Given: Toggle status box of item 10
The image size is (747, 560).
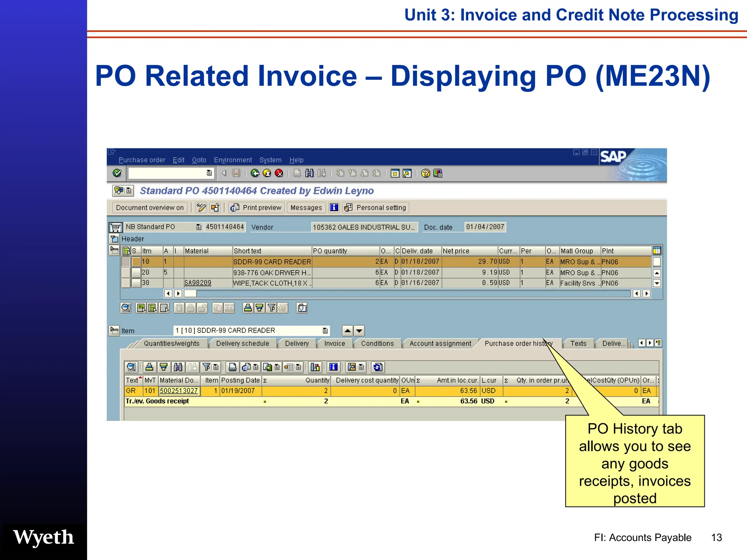Looking at the screenshot, I should tap(136, 262).
